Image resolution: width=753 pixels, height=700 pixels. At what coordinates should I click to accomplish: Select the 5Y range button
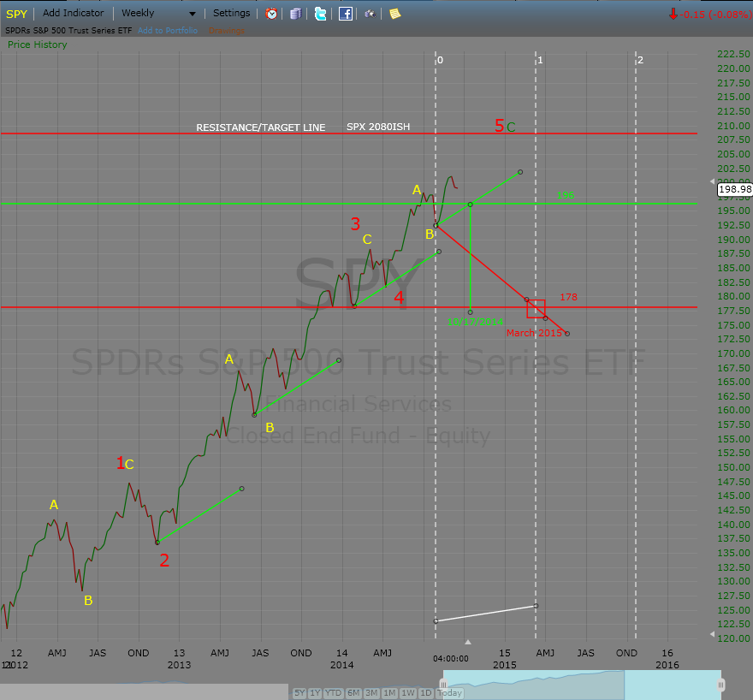tap(299, 693)
